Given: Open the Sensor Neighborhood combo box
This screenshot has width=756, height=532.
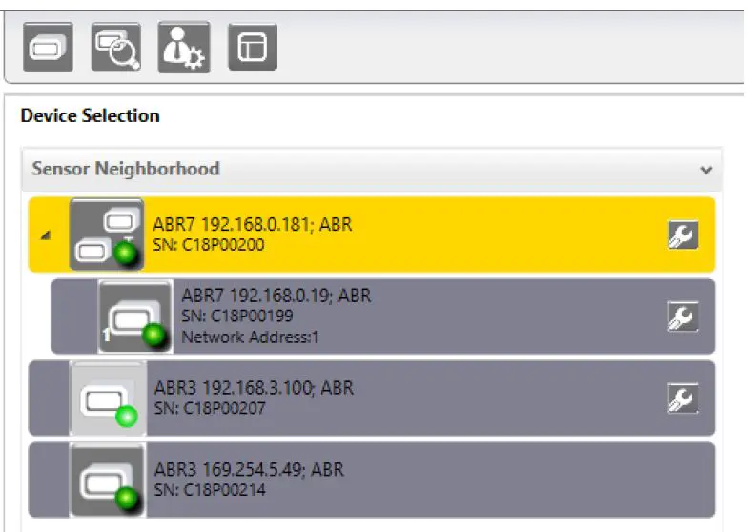Looking at the screenshot, I should click(370, 170).
